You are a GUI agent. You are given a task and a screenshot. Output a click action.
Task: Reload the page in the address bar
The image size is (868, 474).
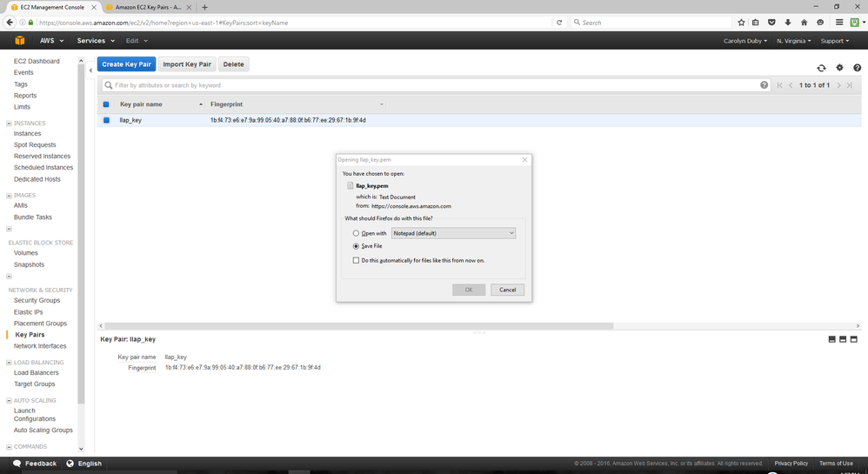[559, 23]
